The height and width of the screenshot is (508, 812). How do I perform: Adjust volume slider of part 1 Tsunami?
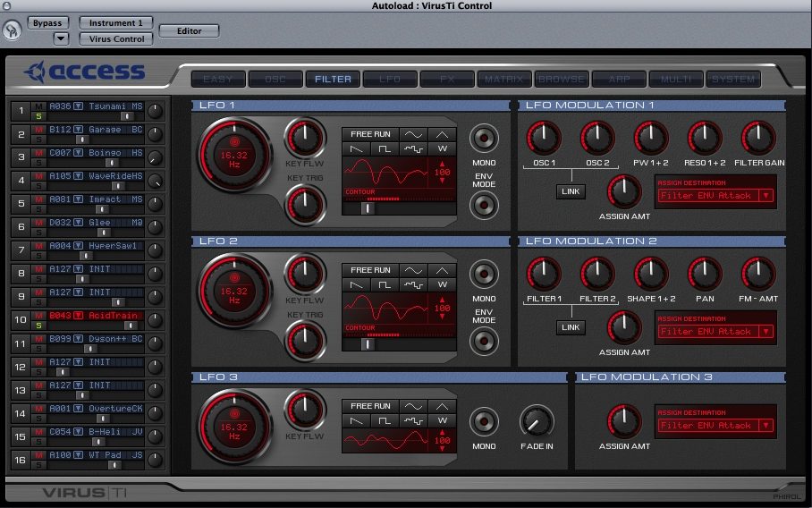[x=126, y=116]
